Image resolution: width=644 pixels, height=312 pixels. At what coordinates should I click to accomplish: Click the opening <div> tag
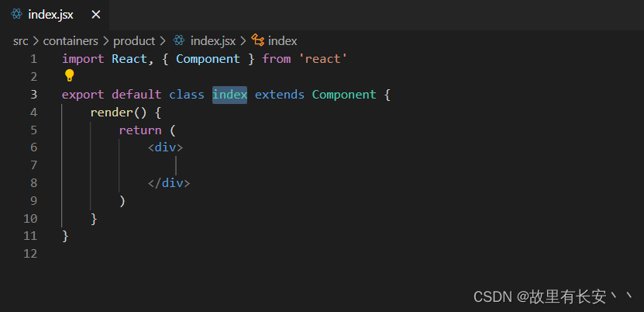pyautogui.click(x=166, y=147)
